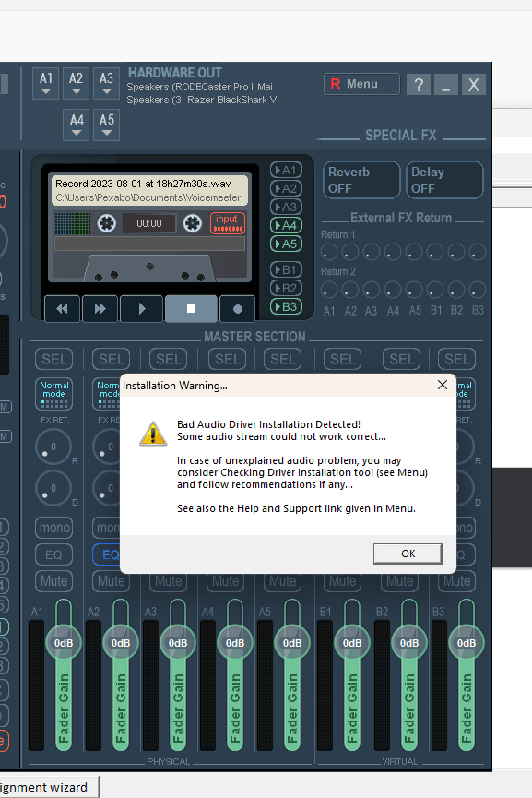
Task: Start recording with the record button
Action: point(237,309)
